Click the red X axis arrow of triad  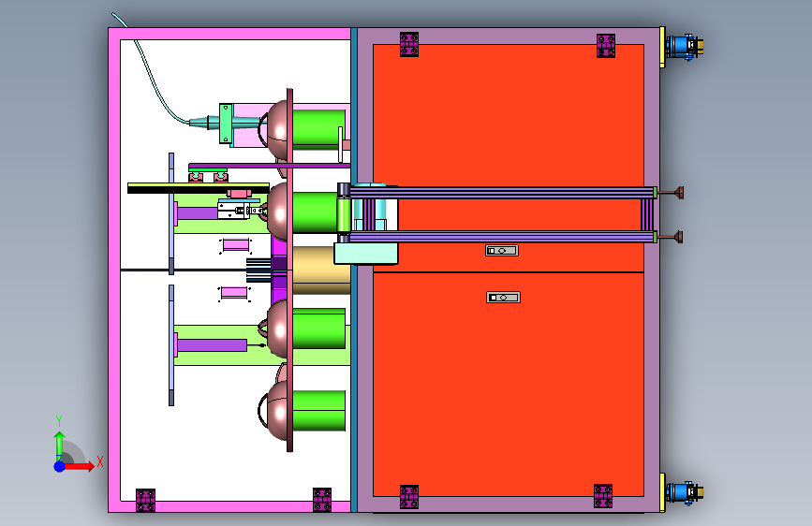[81, 466]
